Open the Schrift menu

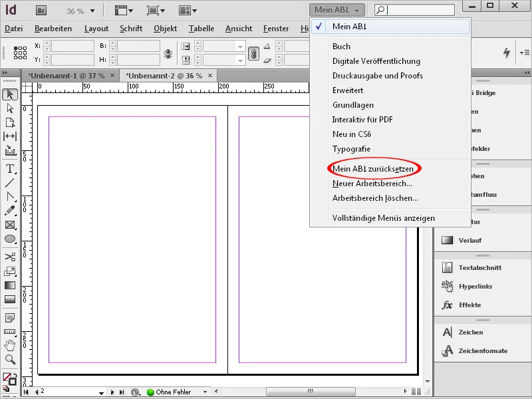click(131, 29)
